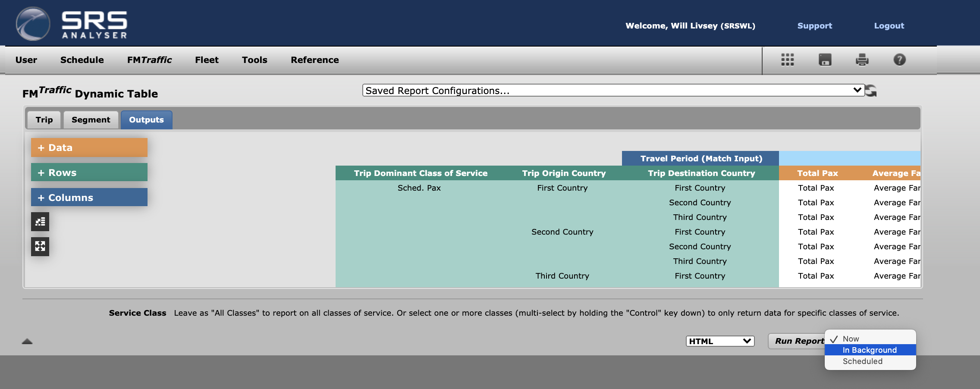
Task: Open the Schedule menu
Action: coord(82,60)
